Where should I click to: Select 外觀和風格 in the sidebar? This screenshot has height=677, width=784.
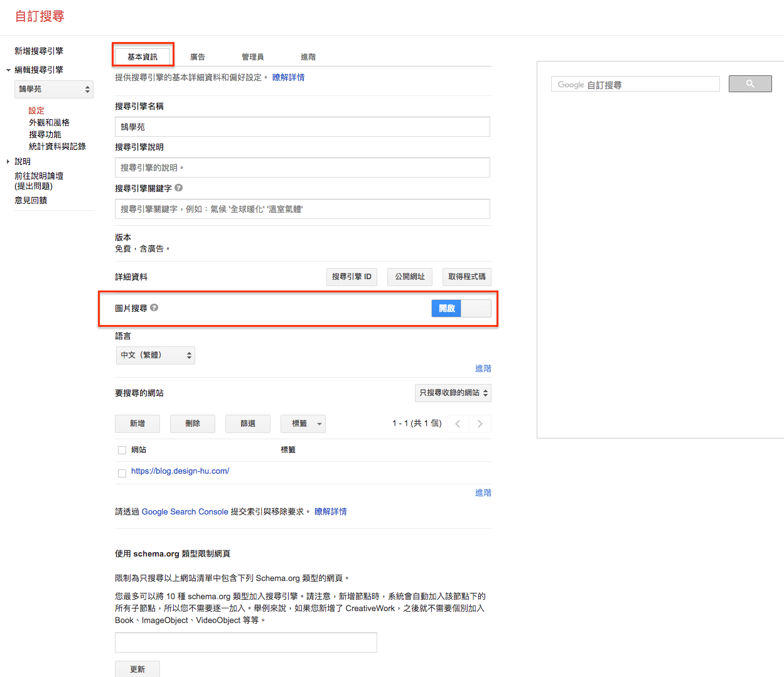click(49, 122)
